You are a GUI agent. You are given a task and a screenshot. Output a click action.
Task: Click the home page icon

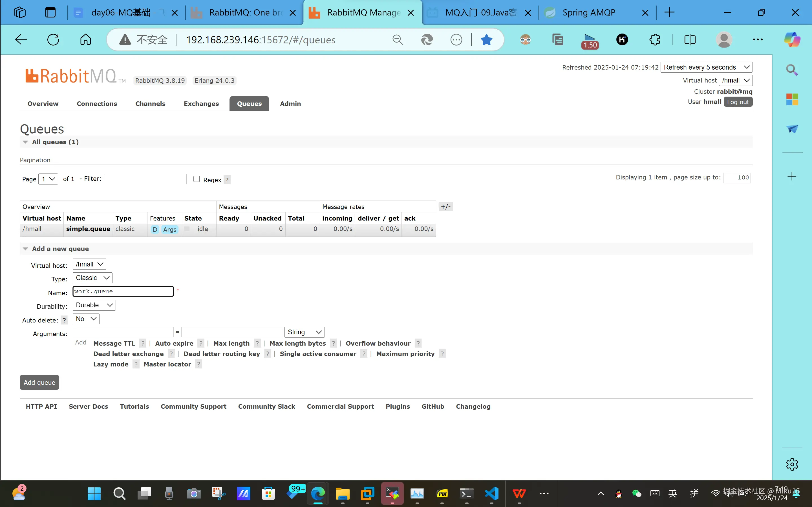tap(85, 39)
